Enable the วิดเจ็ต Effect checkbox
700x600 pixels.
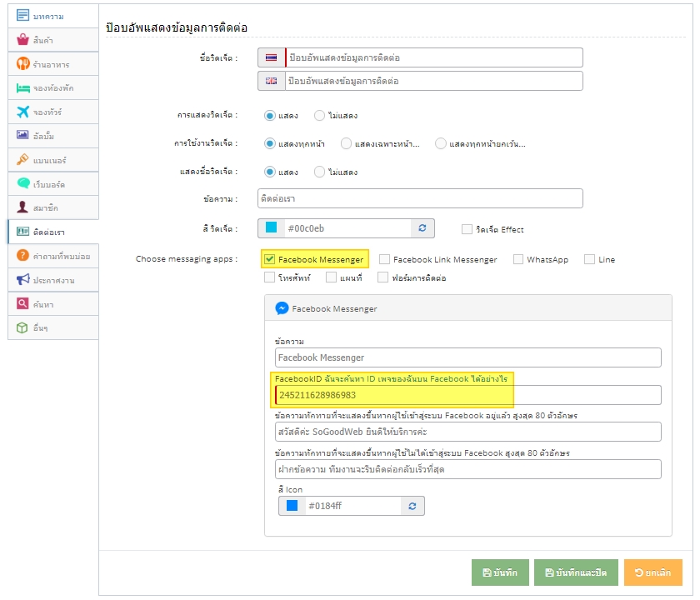pos(467,229)
